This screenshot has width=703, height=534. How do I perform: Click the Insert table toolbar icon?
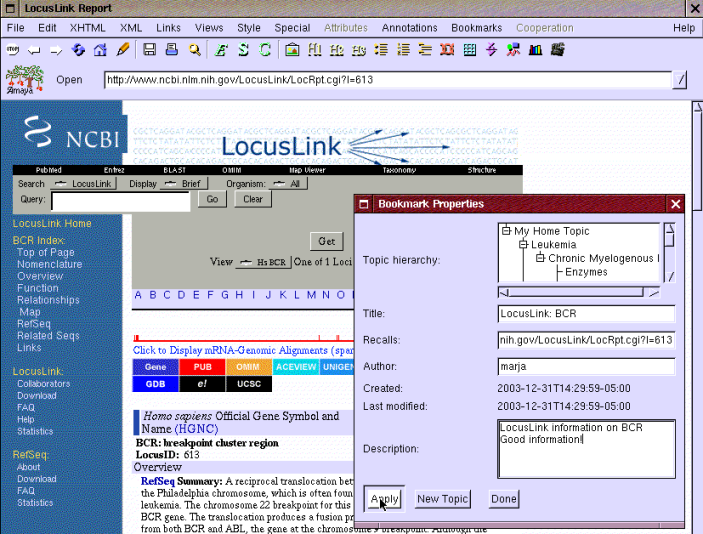click(x=470, y=49)
